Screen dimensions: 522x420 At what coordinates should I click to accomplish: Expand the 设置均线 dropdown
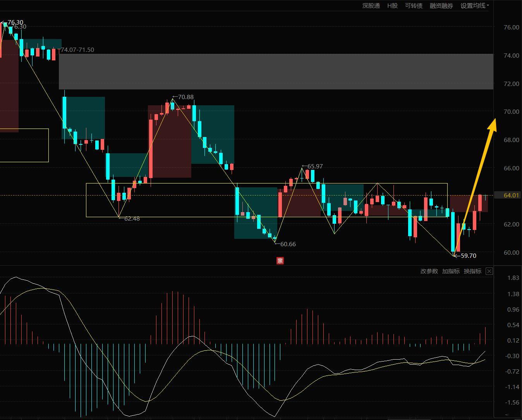pos(474,6)
